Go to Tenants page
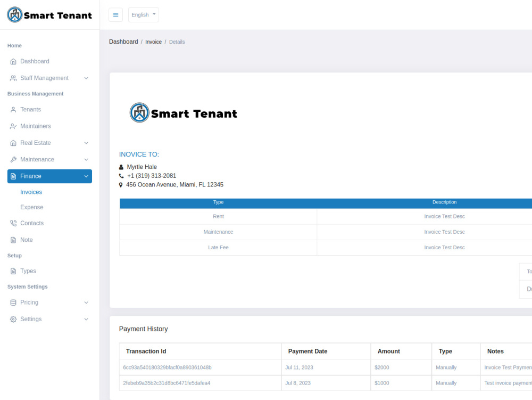 30,110
